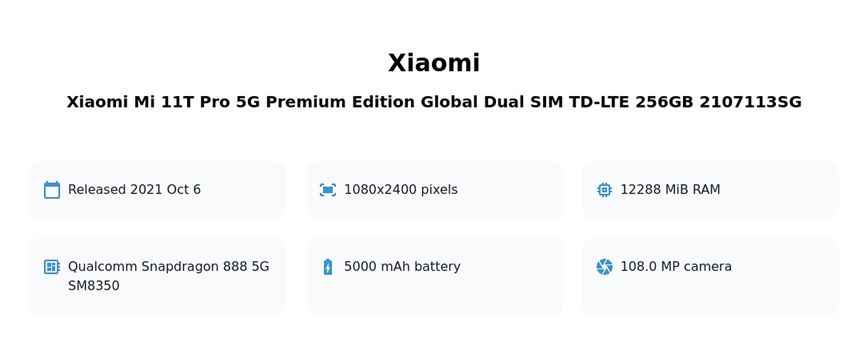Viewport: 868px width, 353px height.
Task: Click the 'SM8350' chipset code
Action: pos(93,286)
